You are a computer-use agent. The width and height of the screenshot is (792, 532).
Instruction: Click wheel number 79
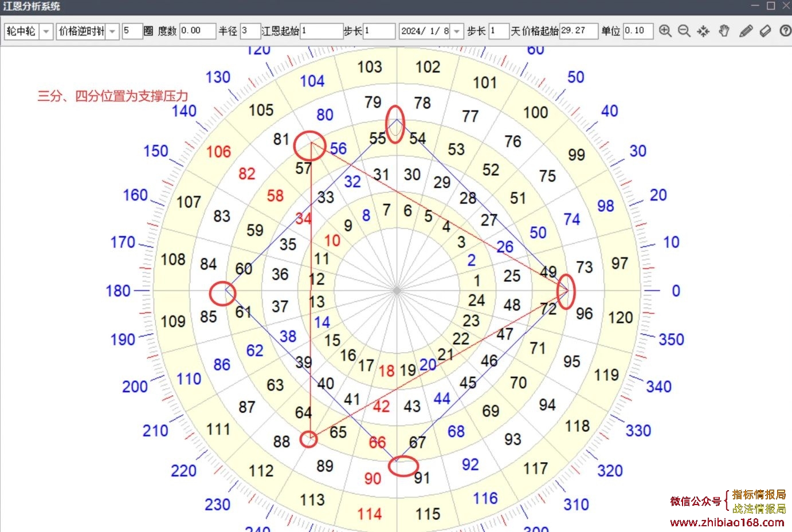(x=373, y=103)
